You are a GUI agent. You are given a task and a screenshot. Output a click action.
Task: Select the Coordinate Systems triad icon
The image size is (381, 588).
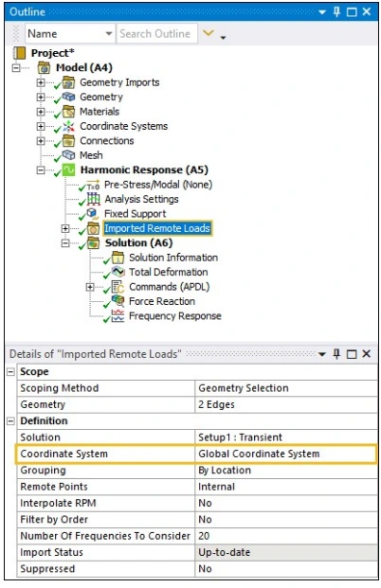click(x=68, y=126)
